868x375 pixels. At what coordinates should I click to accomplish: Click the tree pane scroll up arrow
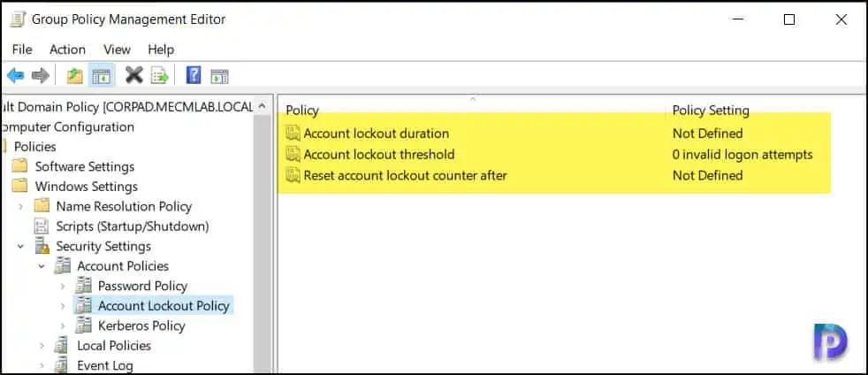(263, 106)
